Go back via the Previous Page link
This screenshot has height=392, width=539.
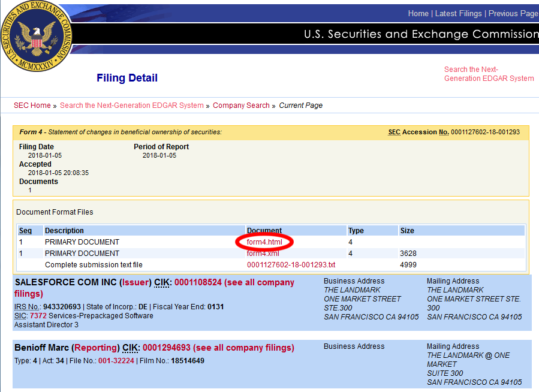click(x=513, y=13)
